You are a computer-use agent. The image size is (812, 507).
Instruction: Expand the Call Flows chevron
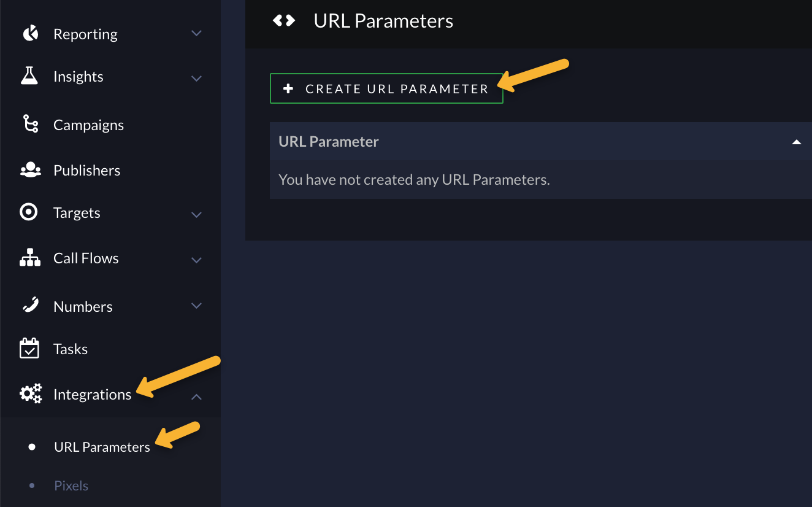click(x=196, y=260)
